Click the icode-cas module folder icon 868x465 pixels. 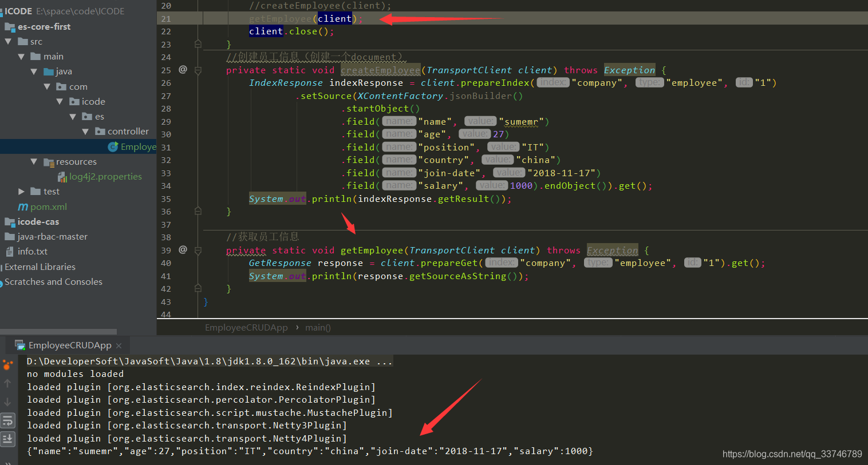[x=10, y=221]
